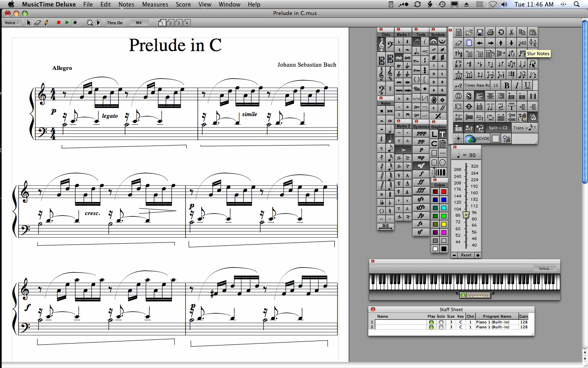Click the Save floppy disk icon
The height and width of the screenshot is (368, 588).
480,32
